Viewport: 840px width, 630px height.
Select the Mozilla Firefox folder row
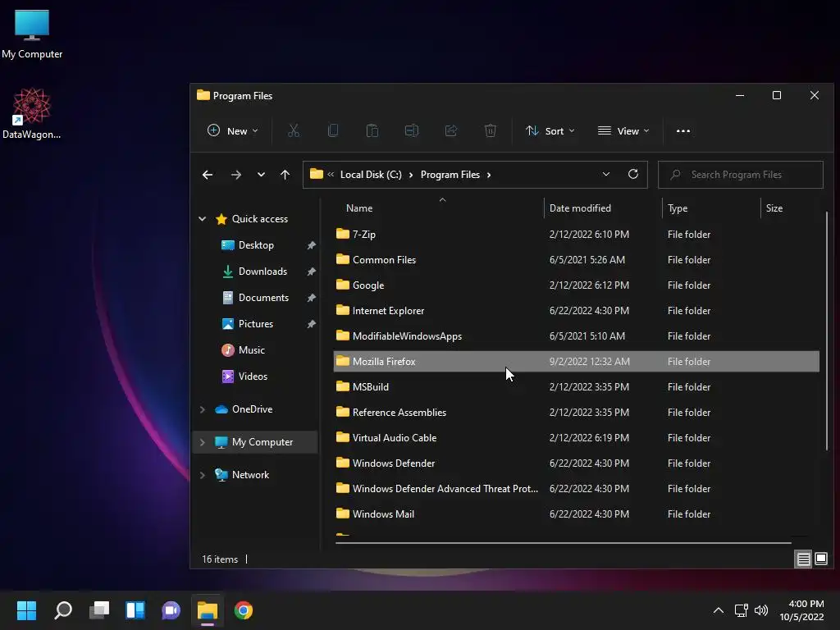click(576, 362)
